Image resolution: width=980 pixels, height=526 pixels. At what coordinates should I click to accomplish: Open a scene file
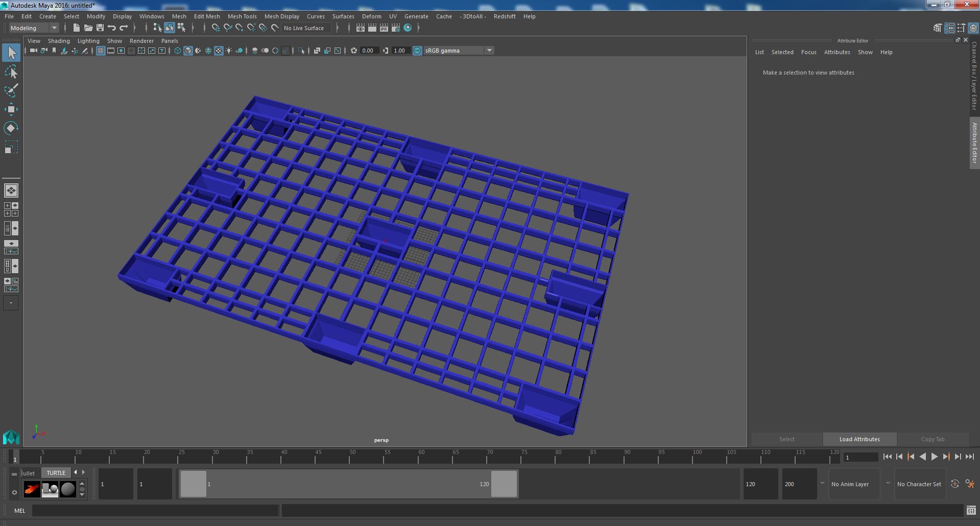pyautogui.click(x=88, y=28)
